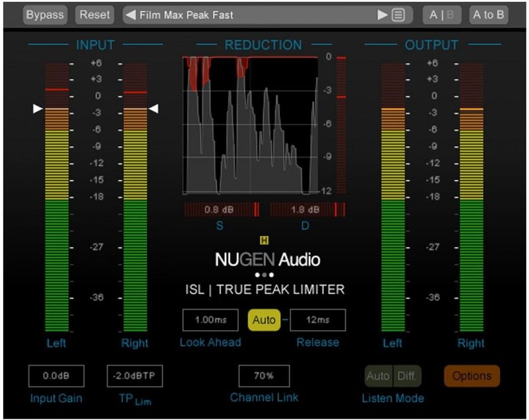
Task: Click the TP Lim -2.0dBTP field
Action: pos(135,376)
